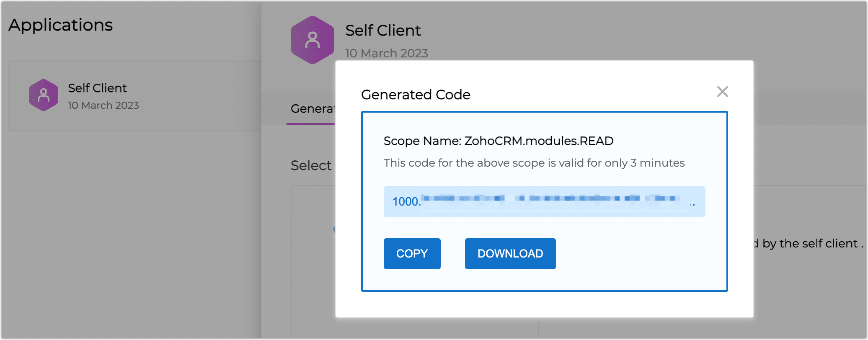The height and width of the screenshot is (340, 868).
Task: Copy the generated OAuth code
Action: (412, 253)
